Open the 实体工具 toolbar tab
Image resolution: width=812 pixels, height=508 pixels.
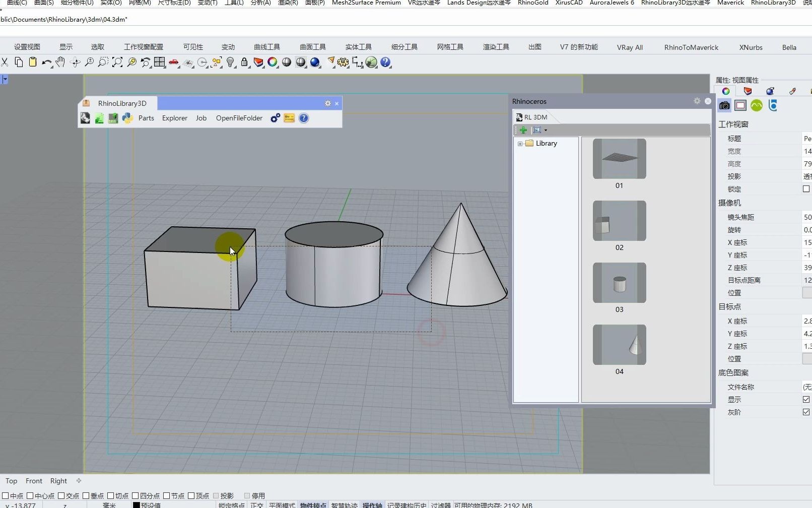coord(359,47)
